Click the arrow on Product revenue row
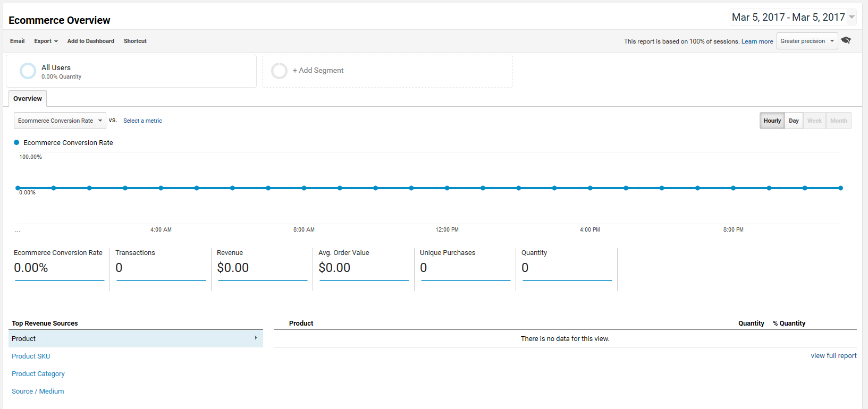Screen dimensions: 868x409 pyautogui.click(x=256, y=338)
